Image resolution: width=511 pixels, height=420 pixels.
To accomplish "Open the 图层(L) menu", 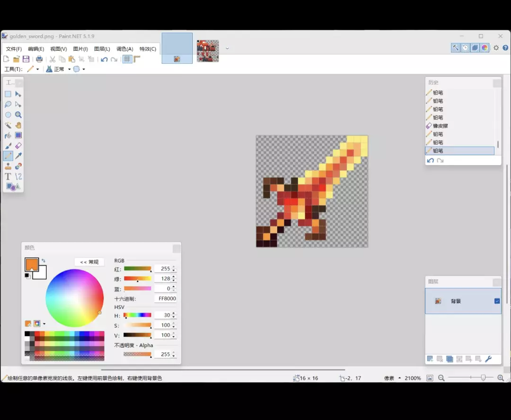I will [x=102, y=49].
